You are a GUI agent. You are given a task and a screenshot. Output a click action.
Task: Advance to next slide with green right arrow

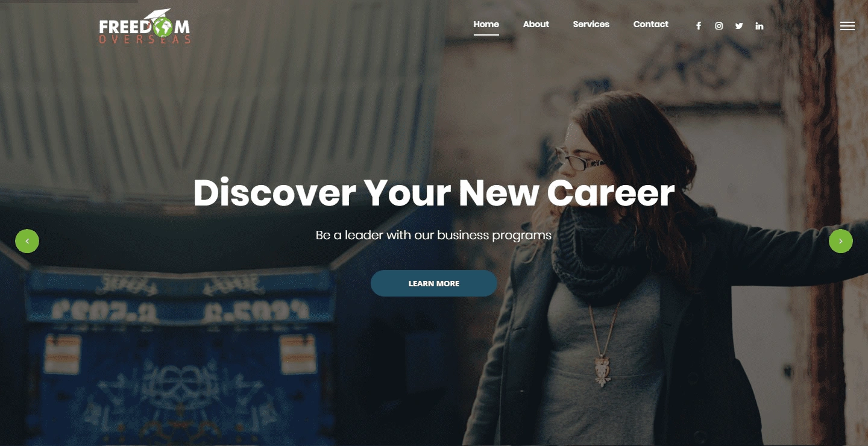click(841, 241)
